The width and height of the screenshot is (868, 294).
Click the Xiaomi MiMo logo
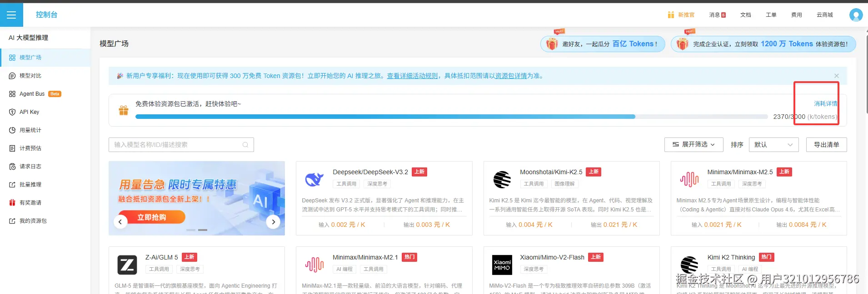click(502, 265)
